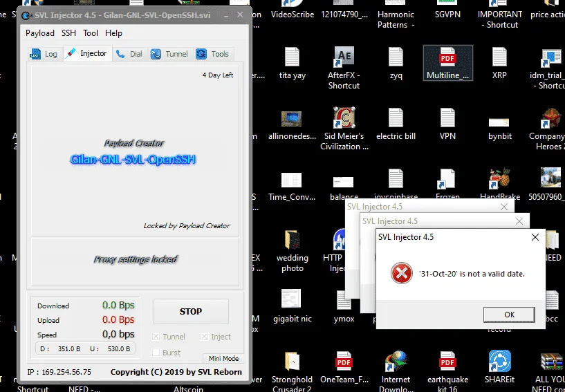
Task: Select the HandBrake desktop icon
Action: pos(499,185)
